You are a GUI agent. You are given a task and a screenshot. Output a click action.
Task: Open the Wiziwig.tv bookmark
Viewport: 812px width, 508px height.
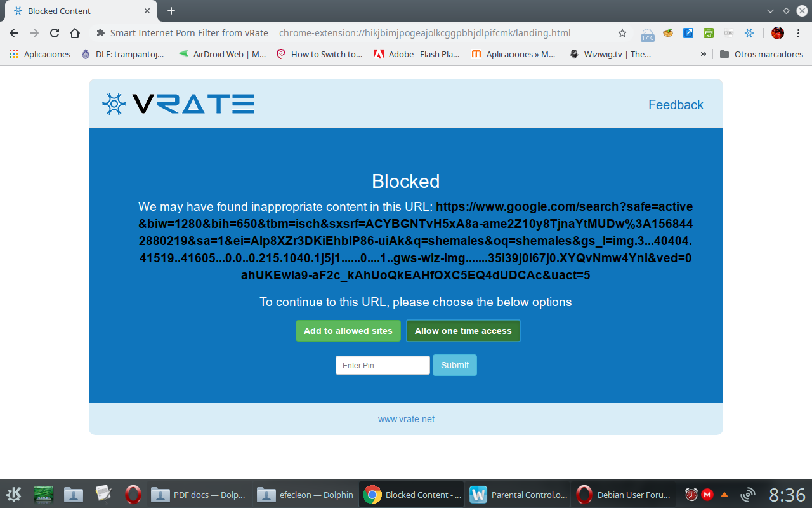pos(611,54)
